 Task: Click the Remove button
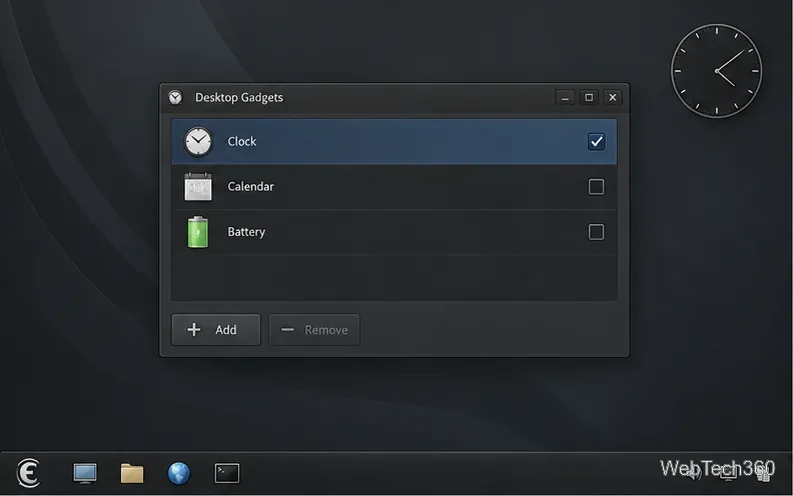[314, 330]
